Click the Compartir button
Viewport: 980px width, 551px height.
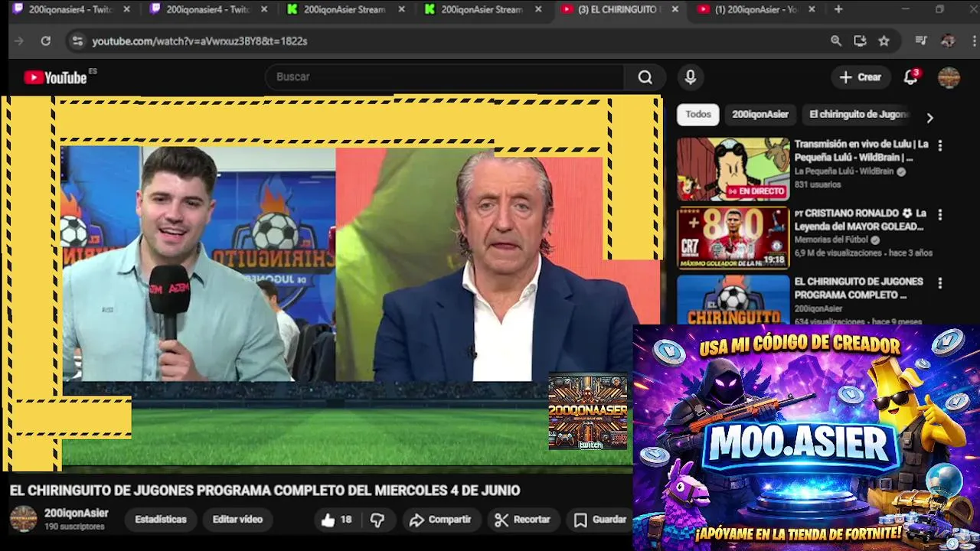point(440,520)
